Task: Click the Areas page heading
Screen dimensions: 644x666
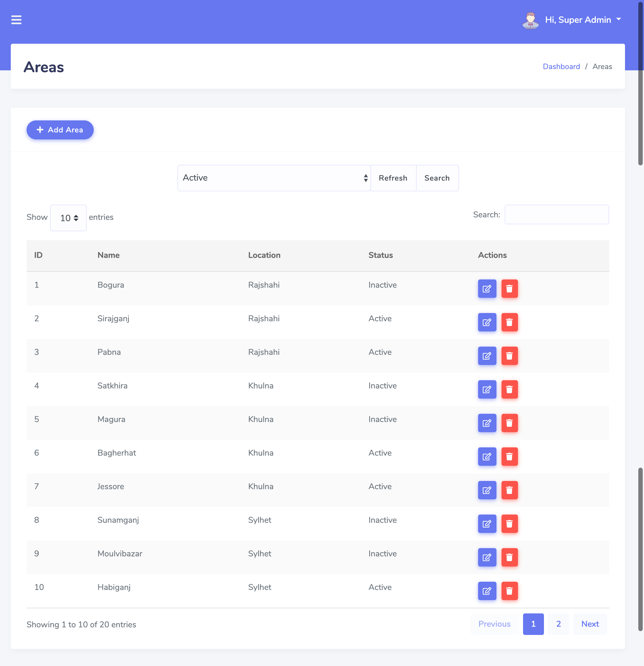Action: point(44,67)
